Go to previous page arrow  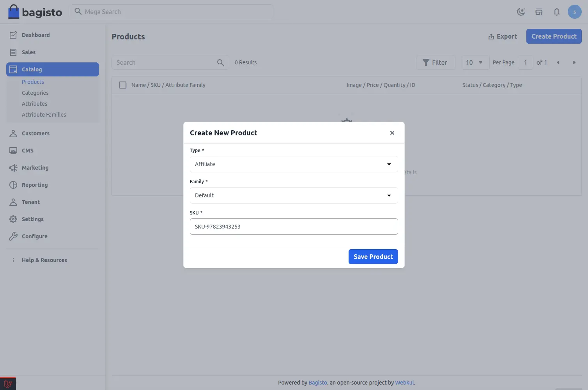click(558, 62)
